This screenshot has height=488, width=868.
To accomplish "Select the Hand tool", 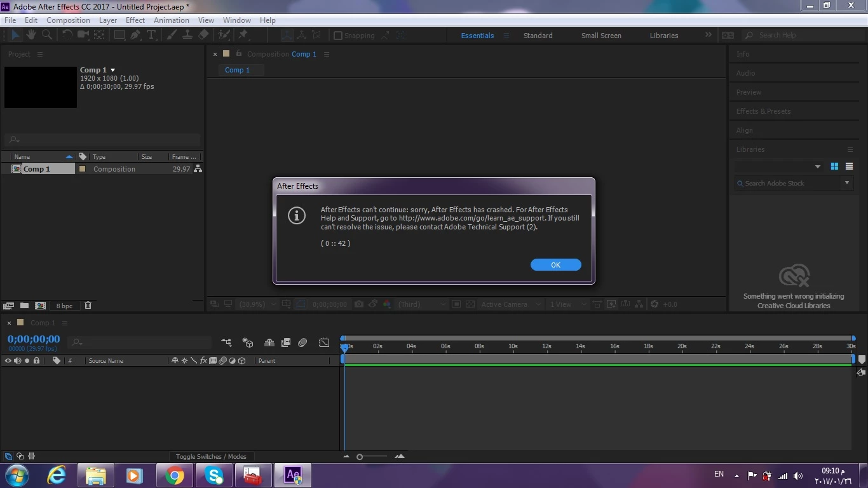I will [32, 35].
